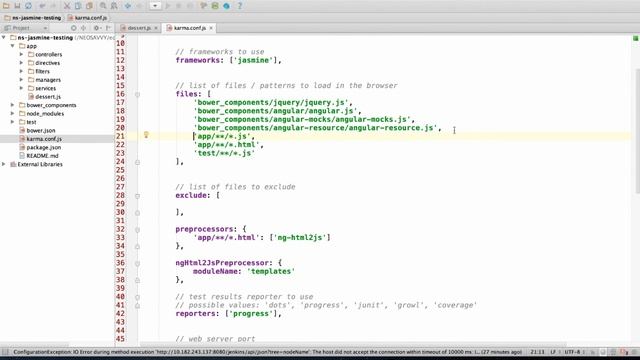The image size is (640, 360).
Task: Open the Project view dropdown
Action: coord(25,28)
